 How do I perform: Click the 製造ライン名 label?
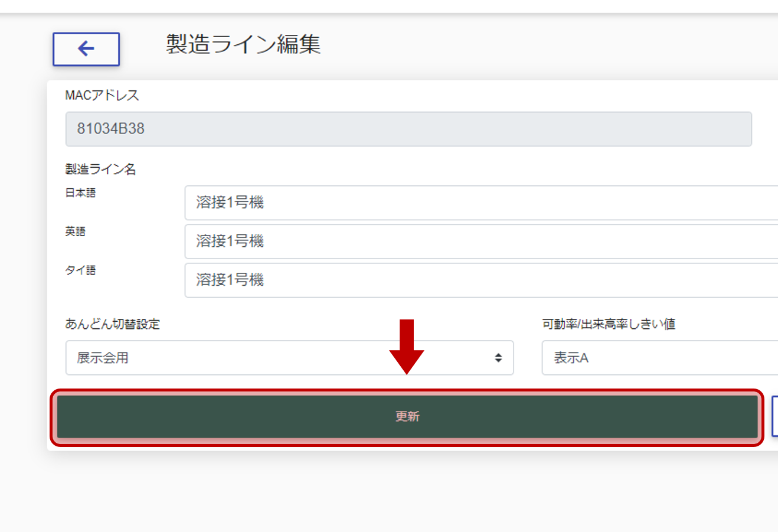click(100, 169)
